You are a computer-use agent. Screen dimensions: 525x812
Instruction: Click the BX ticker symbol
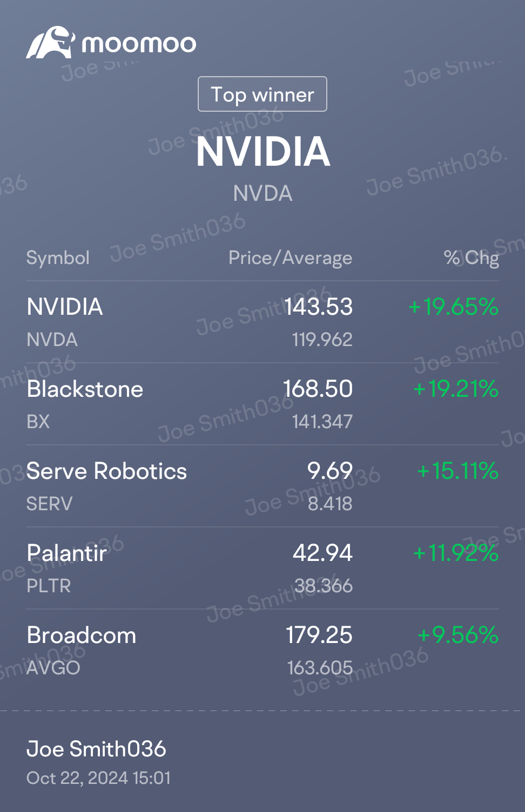click(38, 422)
